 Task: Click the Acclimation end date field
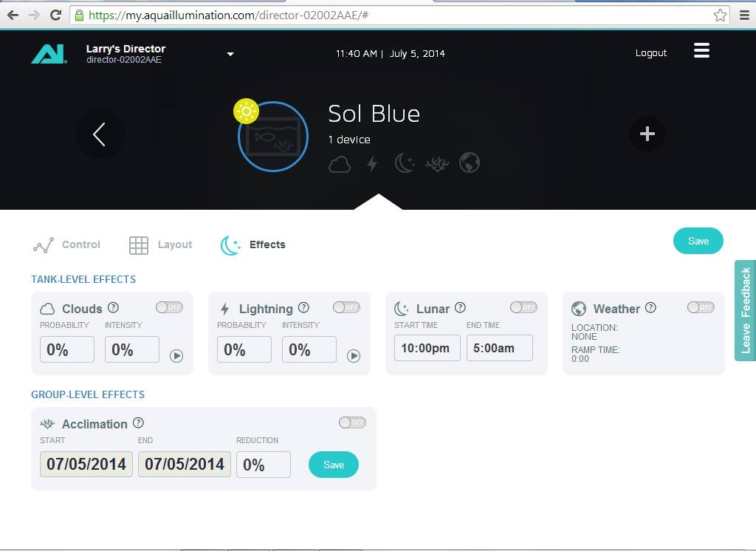(x=185, y=464)
